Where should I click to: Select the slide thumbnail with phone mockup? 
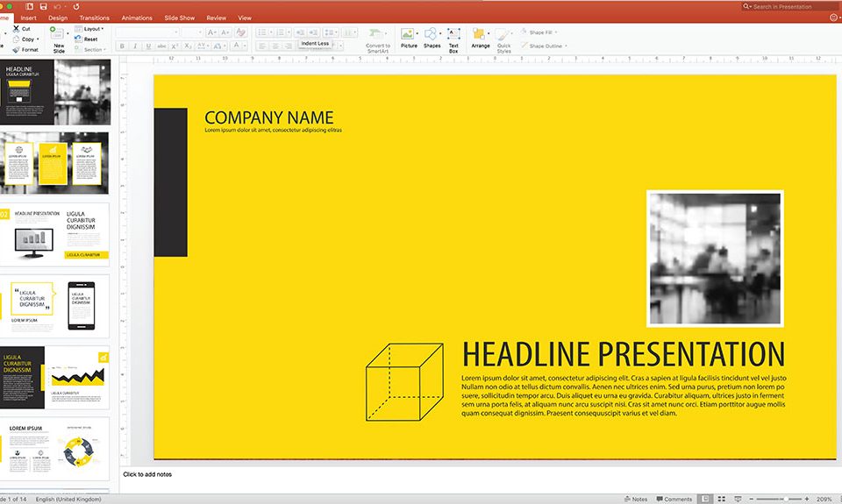(54, 306)
